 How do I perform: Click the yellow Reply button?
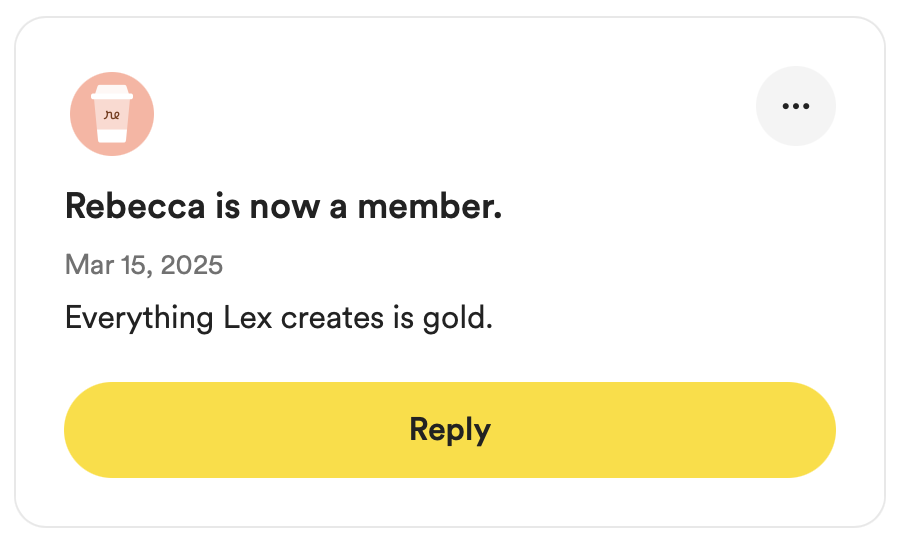(x=450, y=430)
